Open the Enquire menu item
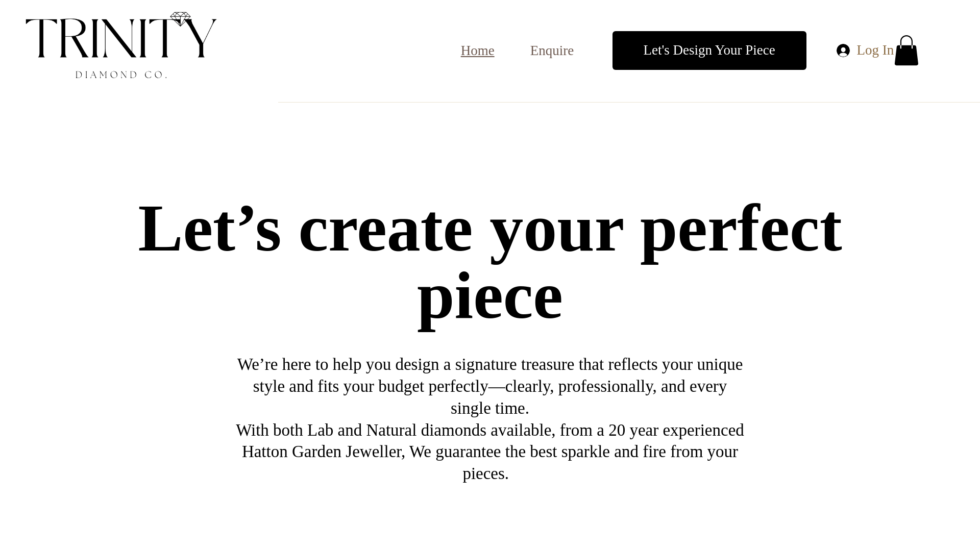Image resolution: width=980 pixels, height=551 pixels. pos(552,51)
